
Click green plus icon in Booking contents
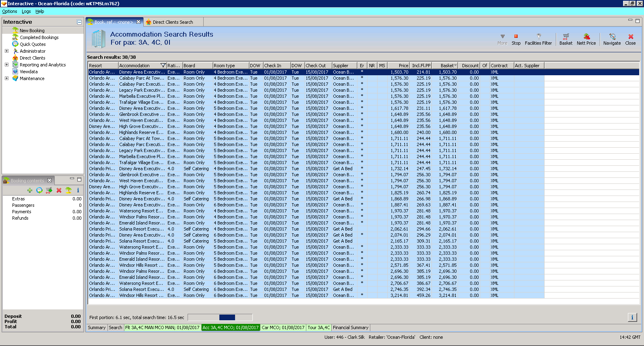tap(30, 190)
